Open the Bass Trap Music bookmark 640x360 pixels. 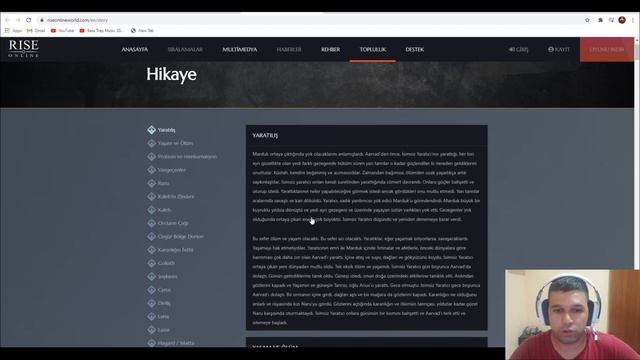(102, 31)
